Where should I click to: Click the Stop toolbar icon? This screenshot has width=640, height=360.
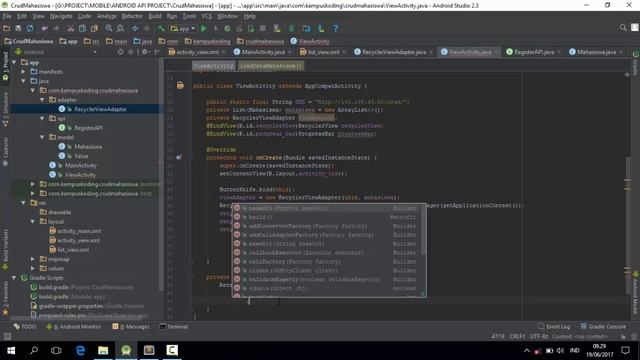pyautogui.click(x=263, y=28)
